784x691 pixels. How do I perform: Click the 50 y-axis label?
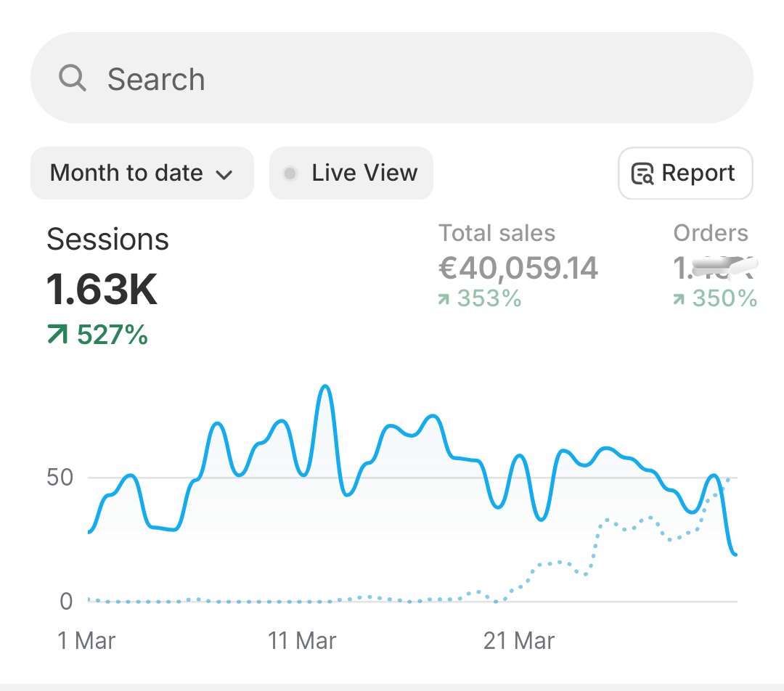point(60,478)
